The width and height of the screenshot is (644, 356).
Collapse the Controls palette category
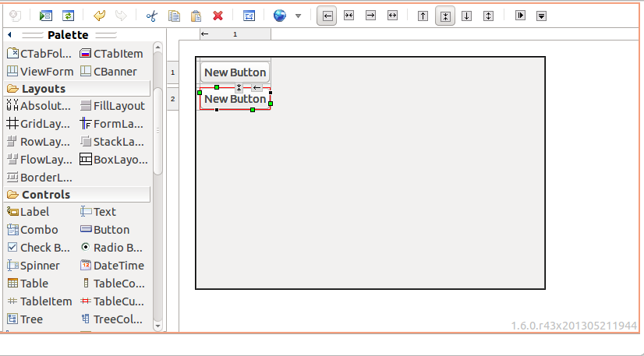click(77, 195)
